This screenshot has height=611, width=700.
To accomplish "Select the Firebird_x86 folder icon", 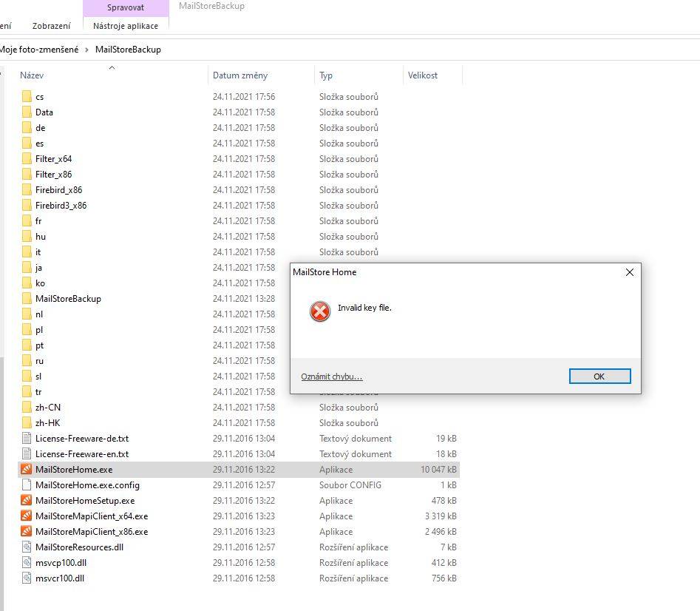I will (x=27, y=190).
